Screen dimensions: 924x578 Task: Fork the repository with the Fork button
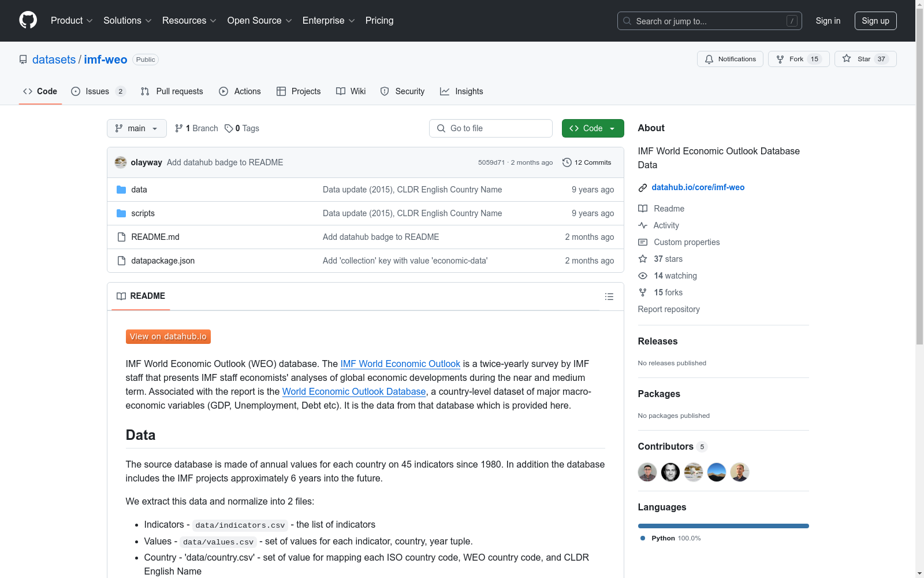pyautogui.click(x=799, y=59)
